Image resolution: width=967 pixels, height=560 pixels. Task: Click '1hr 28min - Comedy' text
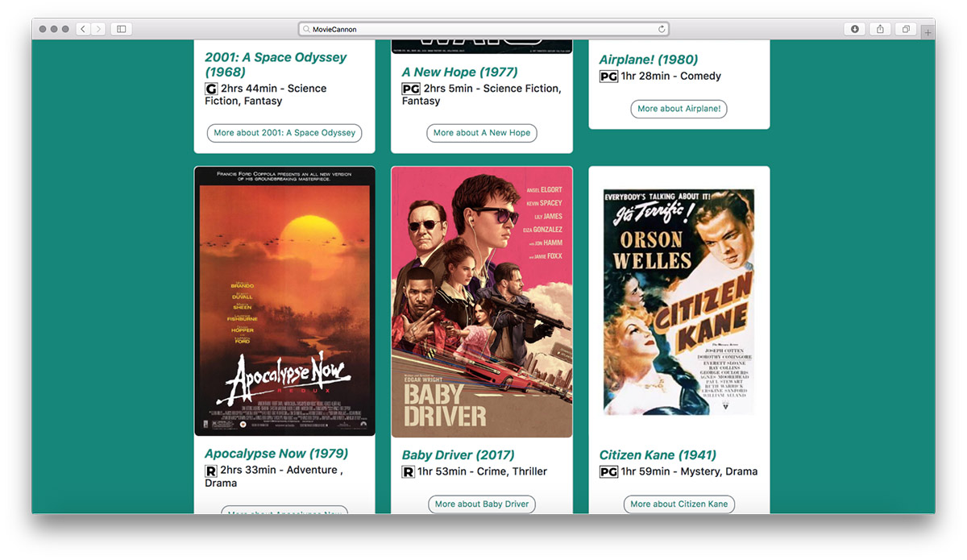[670, 77]
